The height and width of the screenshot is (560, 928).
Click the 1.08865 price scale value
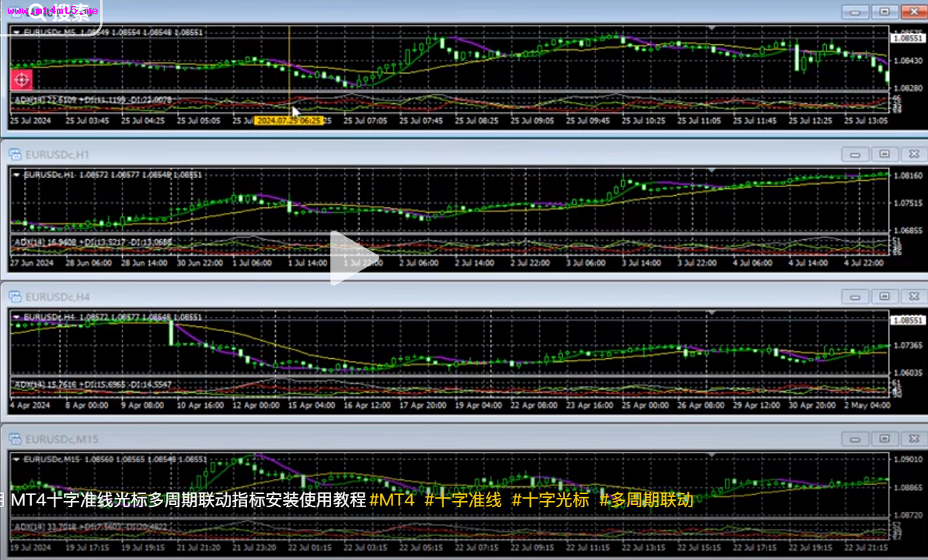click(908, 488)
